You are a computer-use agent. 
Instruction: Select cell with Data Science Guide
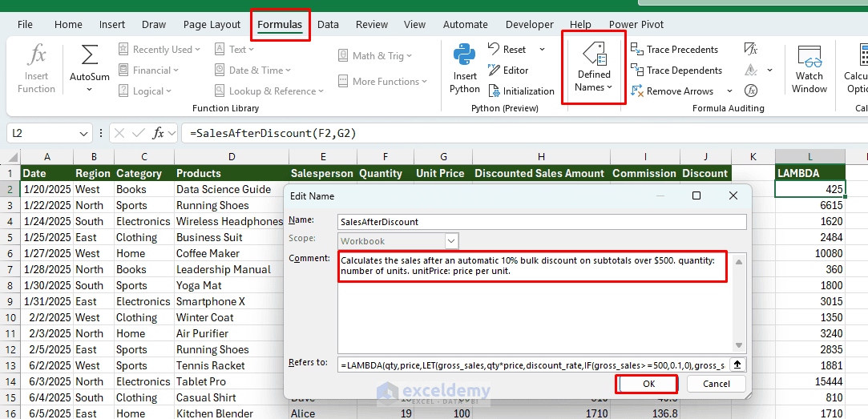click(x=232, y=189)
